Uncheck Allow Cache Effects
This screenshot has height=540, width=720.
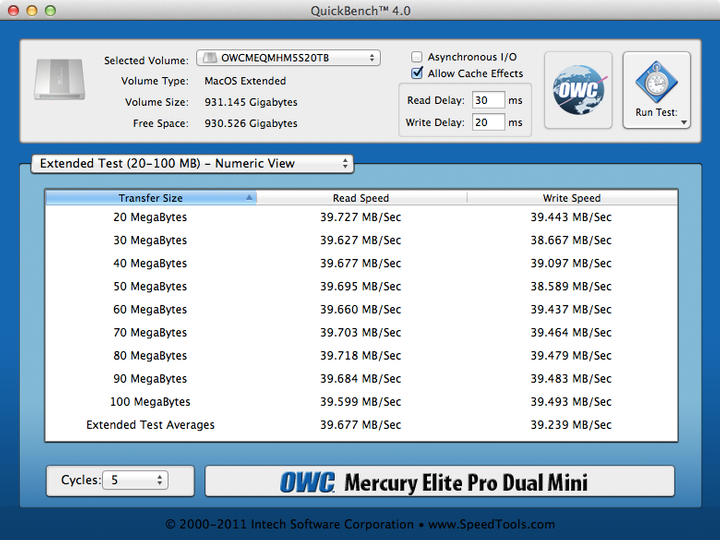pyautogui.click(x=418, y=74)
